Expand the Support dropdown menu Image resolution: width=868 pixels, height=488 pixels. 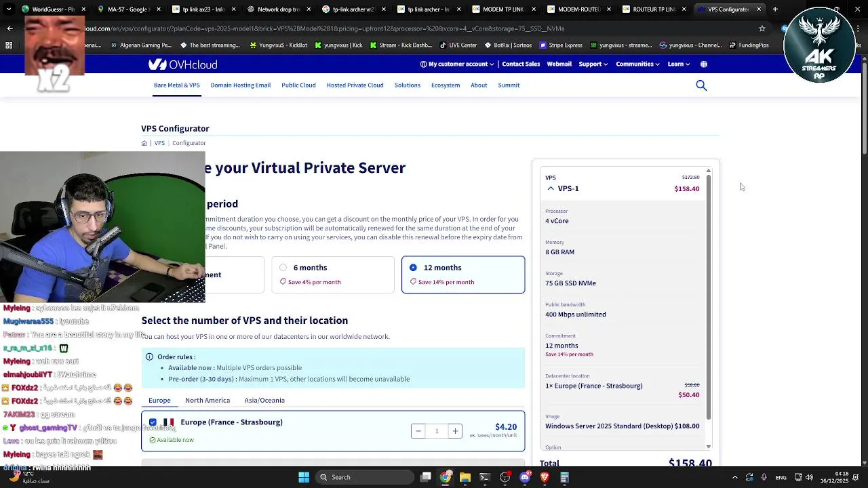pyautogui.click(x=593, y=64)
